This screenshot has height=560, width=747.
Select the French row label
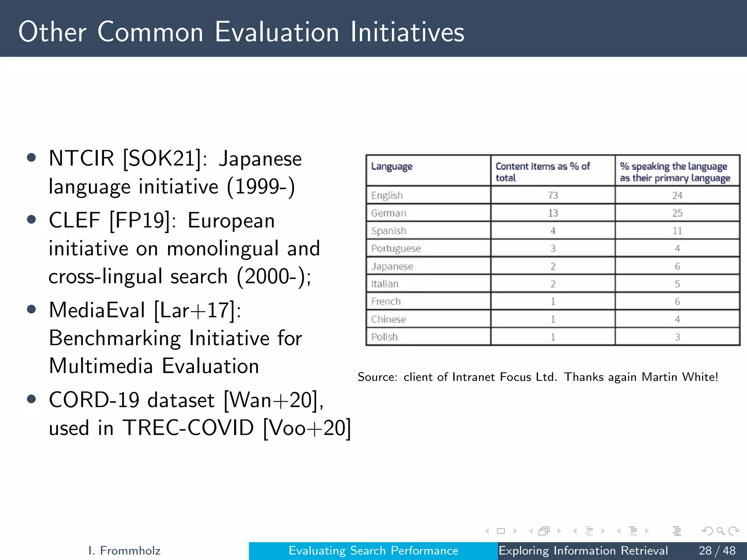click(386, 302)
